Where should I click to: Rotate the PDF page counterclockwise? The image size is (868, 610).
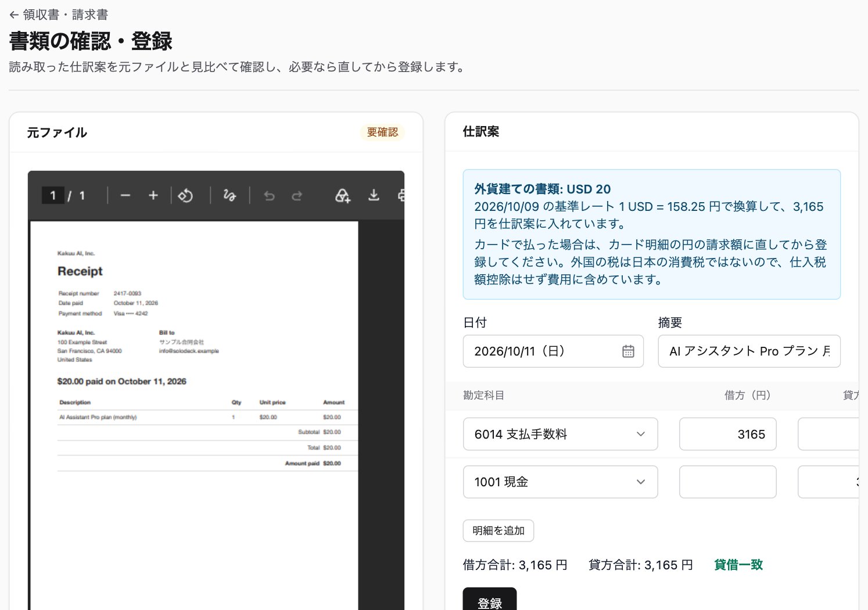point(186,196)
